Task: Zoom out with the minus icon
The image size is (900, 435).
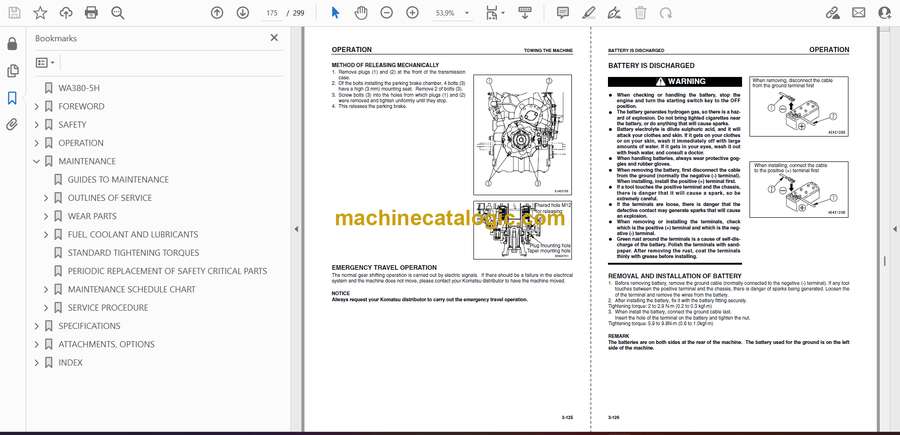Action: point(387,13)
